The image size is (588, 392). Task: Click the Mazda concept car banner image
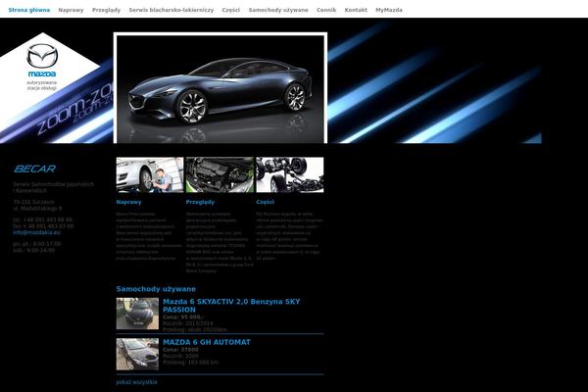[220, 88]
